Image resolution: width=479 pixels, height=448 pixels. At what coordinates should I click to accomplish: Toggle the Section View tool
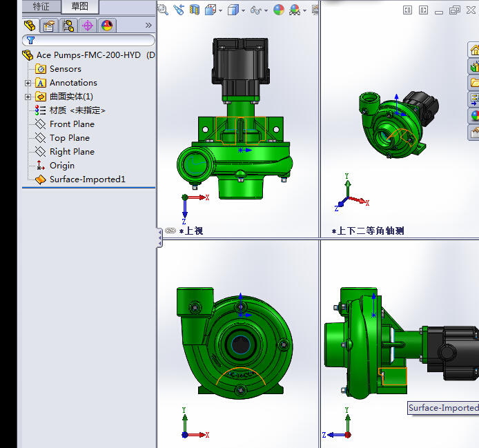point(195,10)
